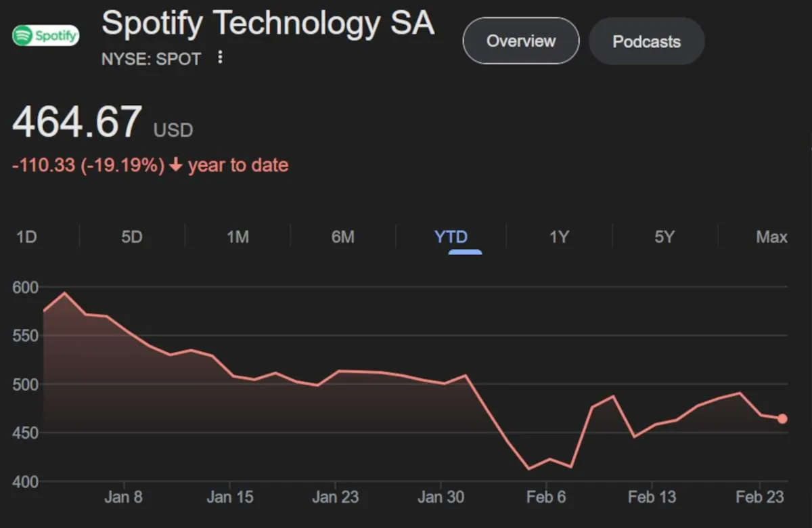Switch chart to 1M range
This screenshot has width=812, height=528.
tap(238, 237)
